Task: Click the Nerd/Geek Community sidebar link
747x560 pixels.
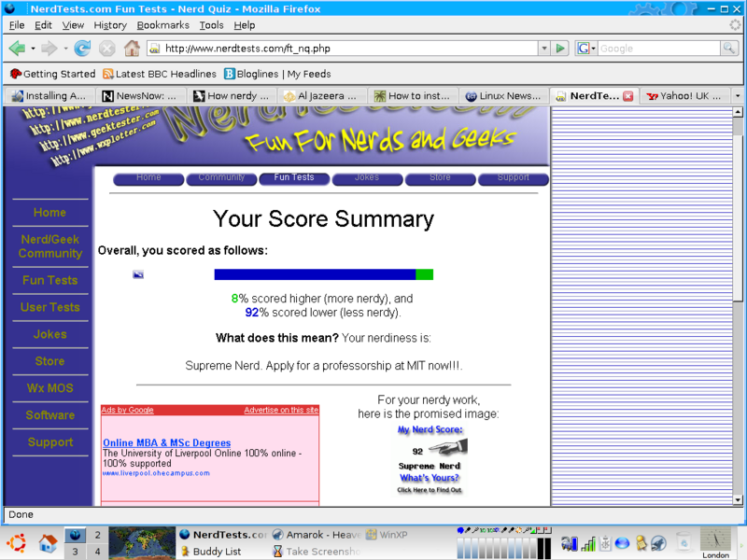Action: click(50, 246)
